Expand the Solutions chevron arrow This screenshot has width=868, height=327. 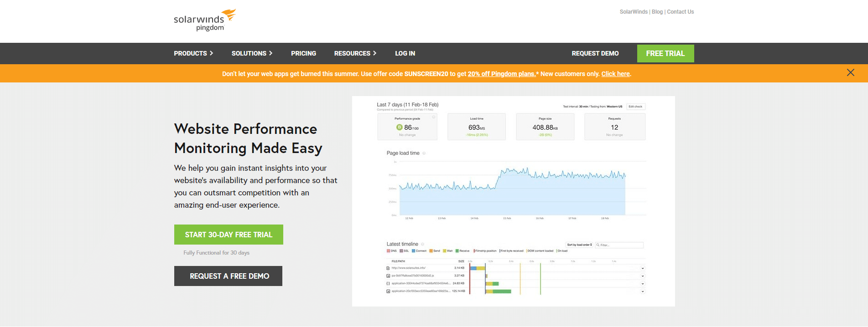[x=270, y=53]
